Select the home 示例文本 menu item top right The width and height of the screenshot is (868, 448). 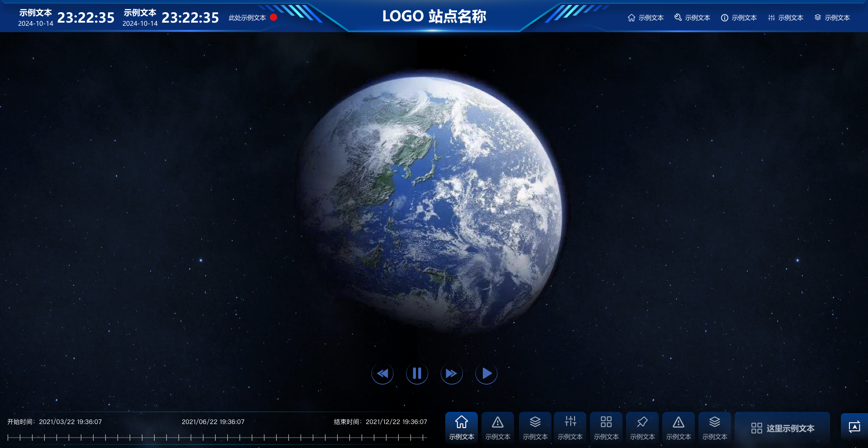click(x=646, y=17)
